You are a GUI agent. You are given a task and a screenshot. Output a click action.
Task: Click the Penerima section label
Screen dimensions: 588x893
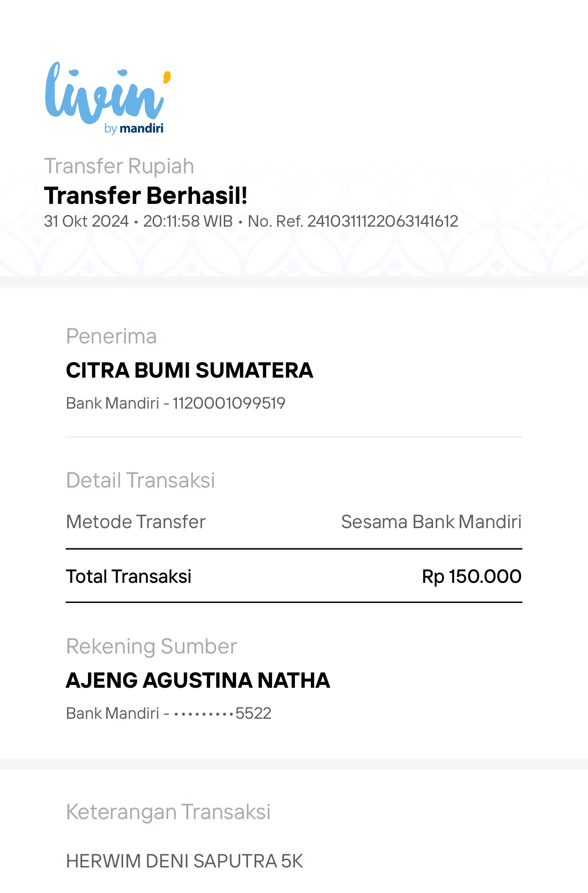coord(111,337)
